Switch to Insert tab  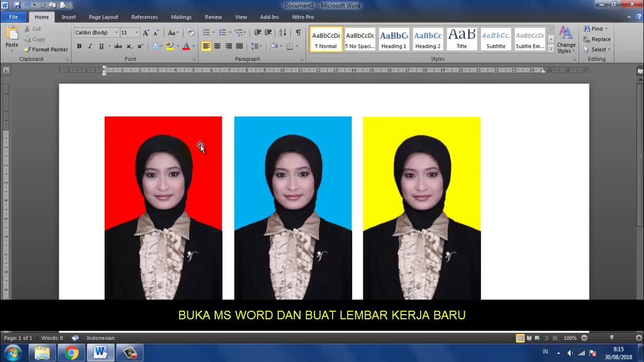pos(69,17)
